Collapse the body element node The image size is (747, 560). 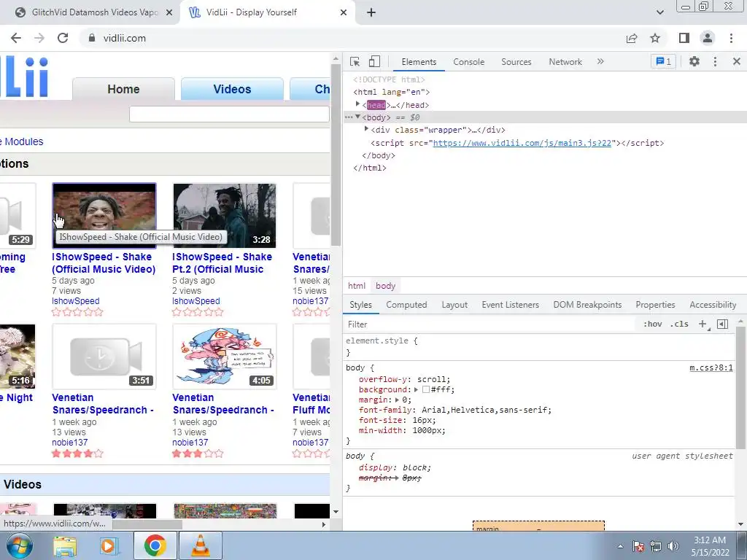[357, 117]
